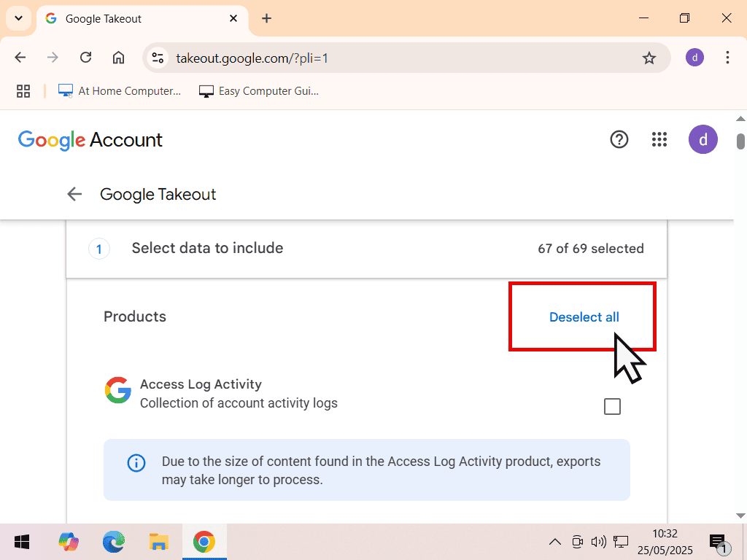This screenshot has height=560, width=747.
Task: Click the Access Log Activity title
Action: 201,384
